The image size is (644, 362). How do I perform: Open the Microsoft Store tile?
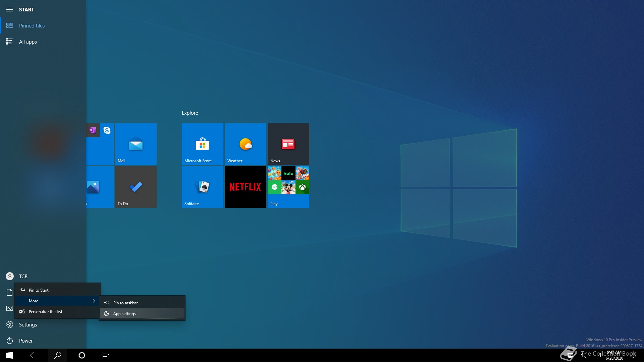pyautogui.click(x=202, y=144)
